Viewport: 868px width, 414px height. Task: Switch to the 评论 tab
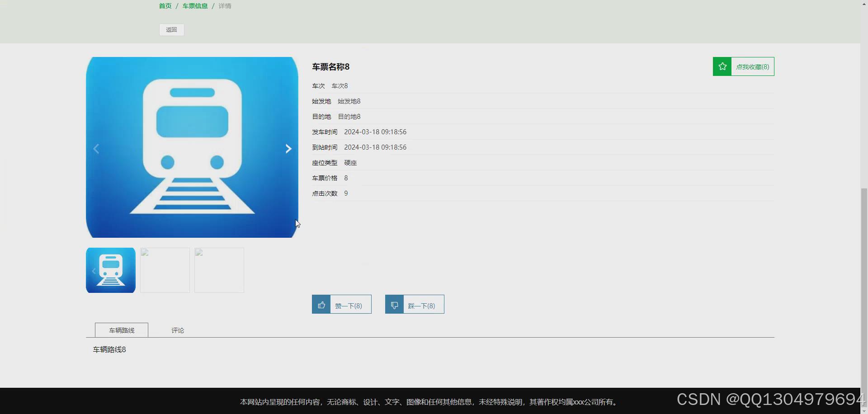point(178,330)
